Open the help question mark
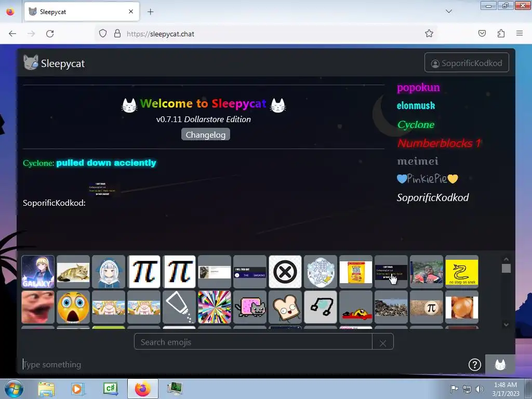 (475, 365)
